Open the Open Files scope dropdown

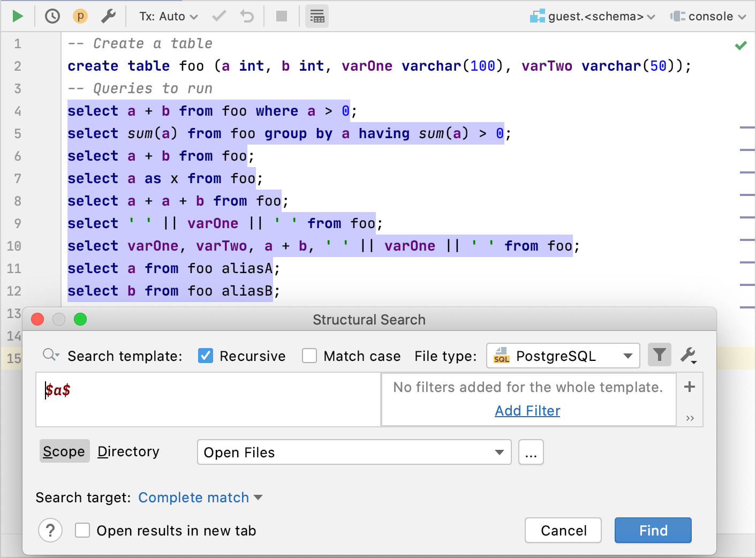coord(353,452)
